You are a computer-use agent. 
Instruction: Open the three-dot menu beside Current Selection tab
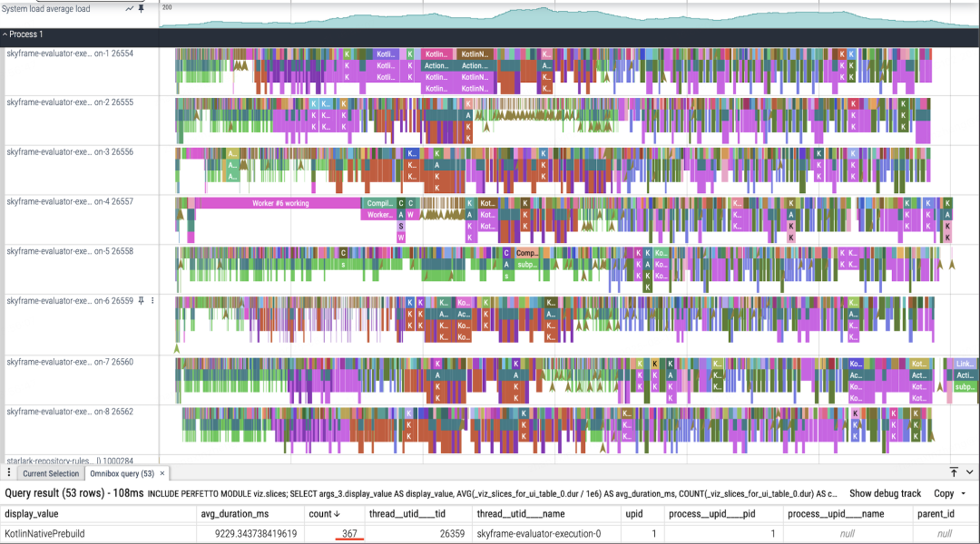click(9, 472)
